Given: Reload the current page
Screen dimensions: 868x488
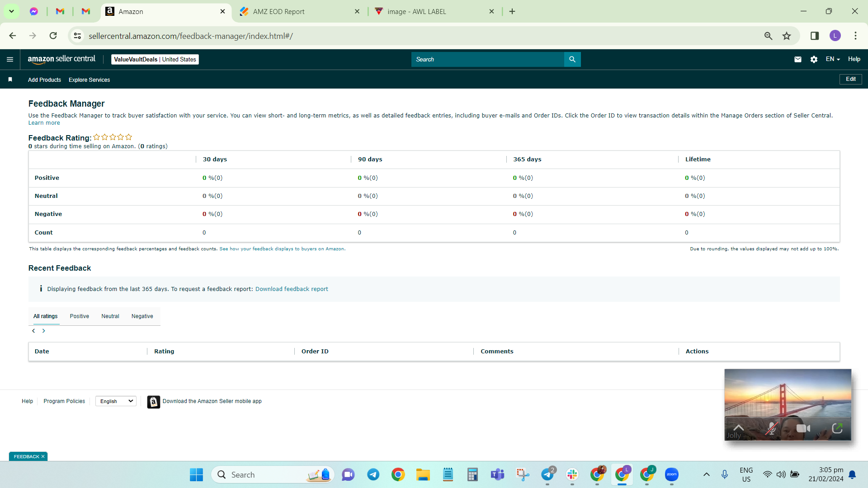Looking at the screenshot, I should pos(53,36).
